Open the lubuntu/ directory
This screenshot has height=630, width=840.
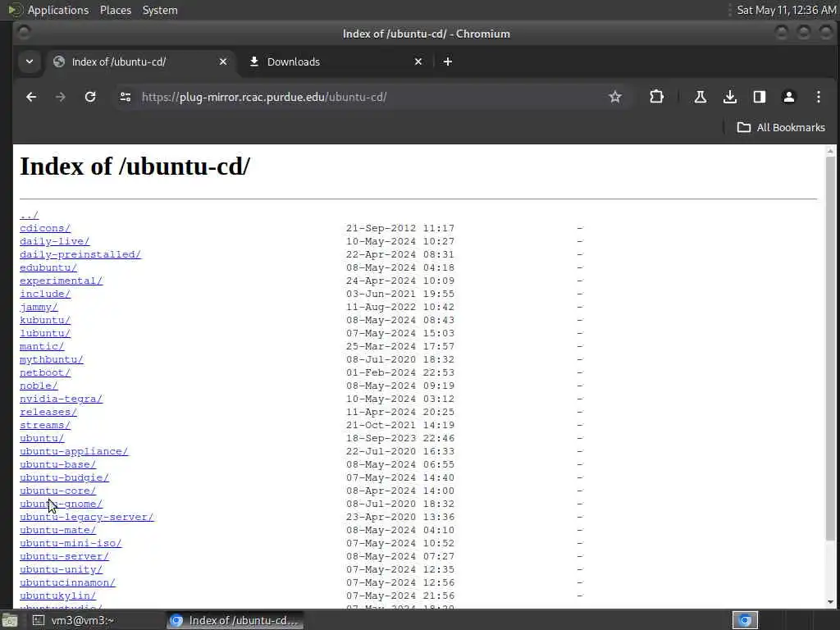(x=45, y=333)
